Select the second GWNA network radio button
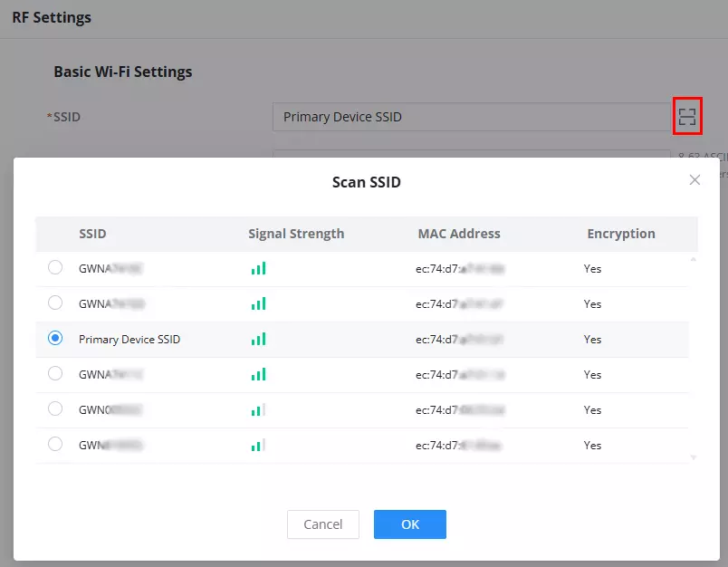 click(55, 303)
